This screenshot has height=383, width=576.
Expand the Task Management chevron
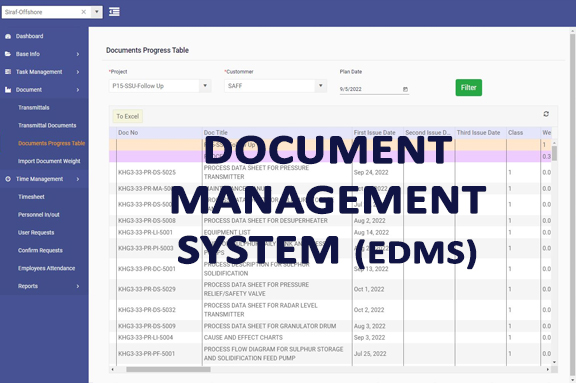pyautogui.click(x=78, y=72)
